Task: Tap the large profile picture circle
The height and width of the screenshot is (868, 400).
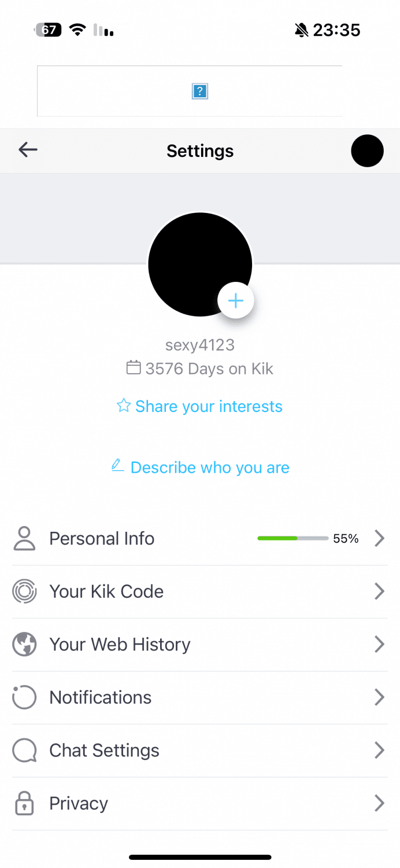Action: (200, 264)
